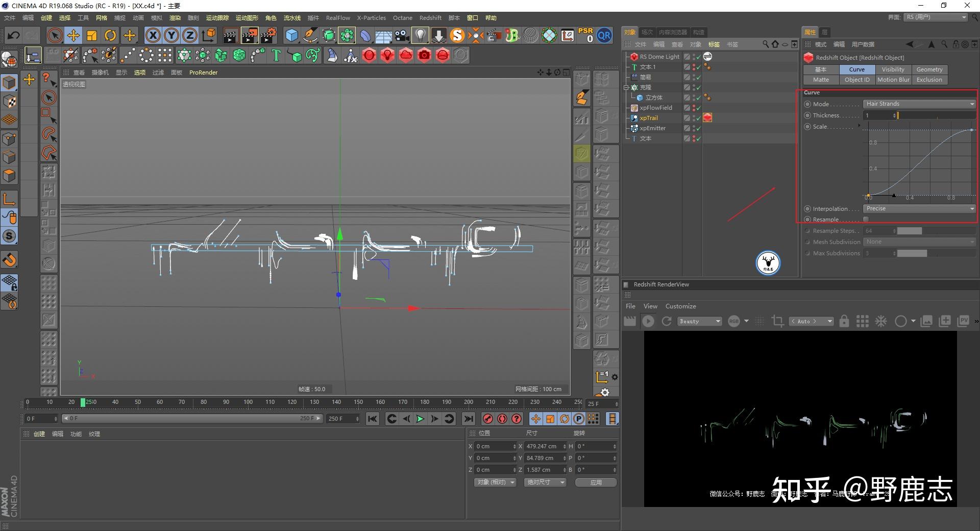Click the RenderView snowflake freeze icon
The image size is (980, 531).
881,321
